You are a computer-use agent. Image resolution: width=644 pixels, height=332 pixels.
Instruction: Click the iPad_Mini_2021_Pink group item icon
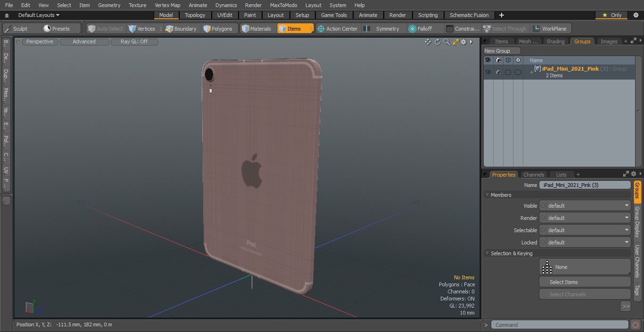[537, 69]
